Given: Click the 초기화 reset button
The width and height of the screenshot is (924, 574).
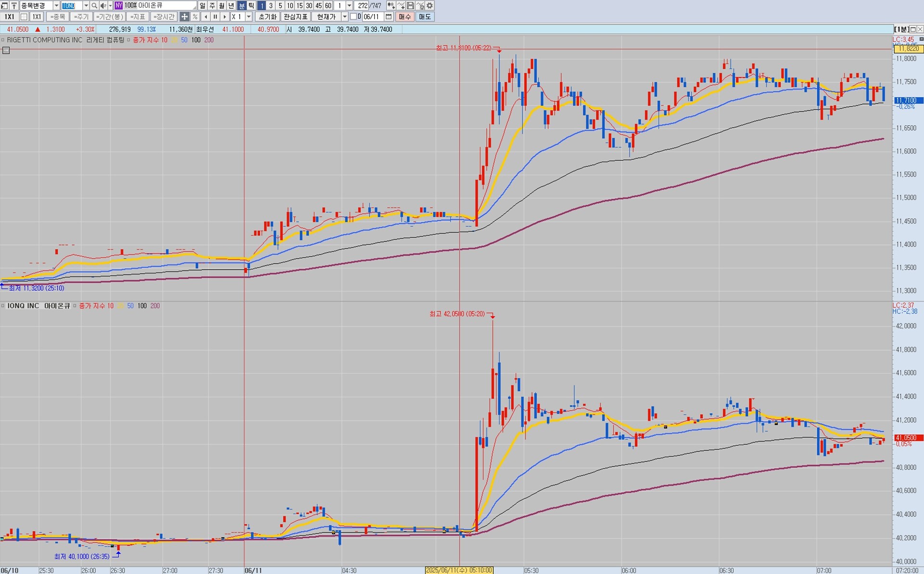Looking at the screenshot, I should point(268,16).
